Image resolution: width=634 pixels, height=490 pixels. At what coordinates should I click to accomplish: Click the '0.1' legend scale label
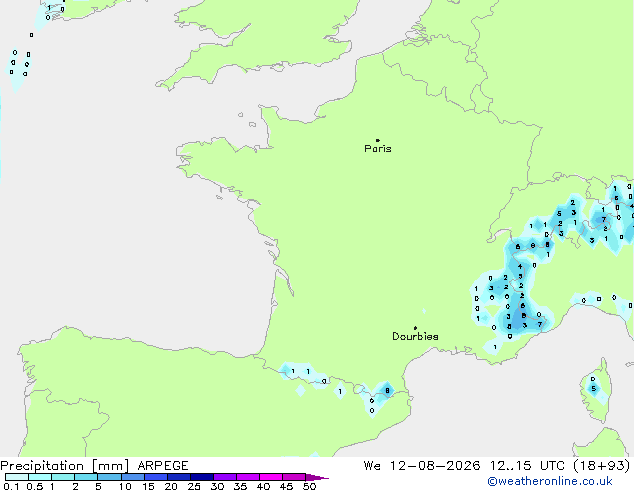(11, 486)
